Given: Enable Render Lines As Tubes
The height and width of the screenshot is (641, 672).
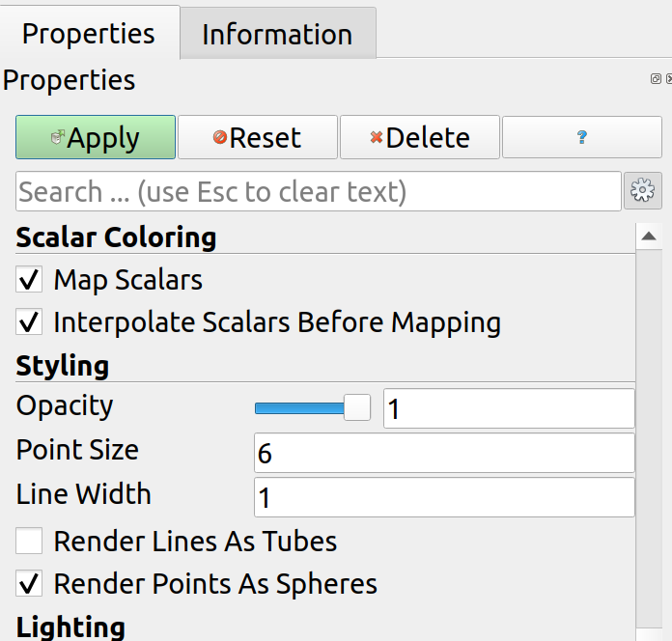Looking at the screenshot, I should 30,541.
